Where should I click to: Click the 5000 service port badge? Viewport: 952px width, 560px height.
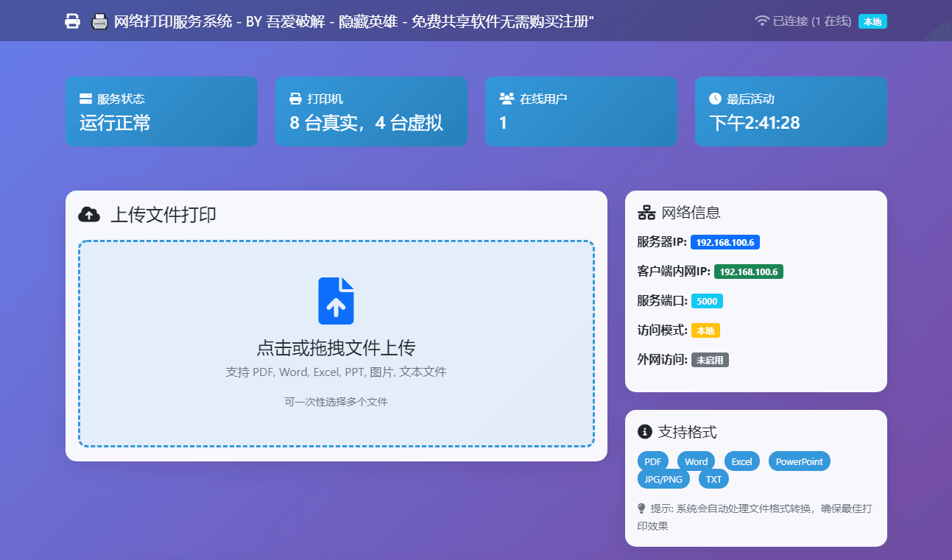[x=707, y=301]
